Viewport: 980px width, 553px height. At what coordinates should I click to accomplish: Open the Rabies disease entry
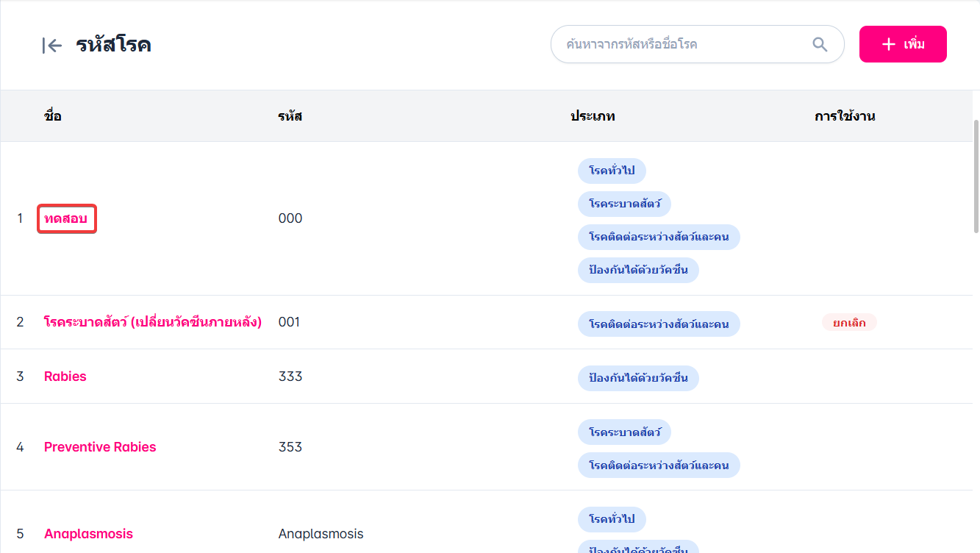(65, 377)
